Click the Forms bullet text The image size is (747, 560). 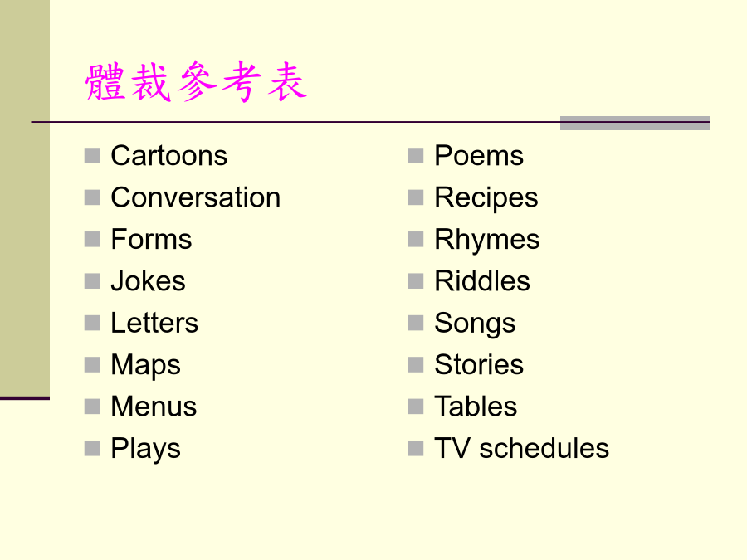[x=152, y=239]
